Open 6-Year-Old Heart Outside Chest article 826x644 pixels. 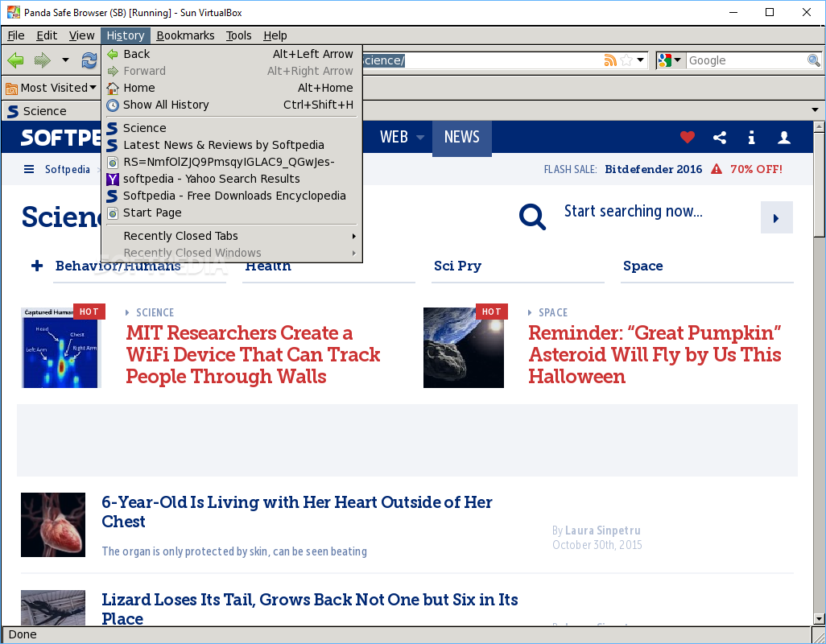[296, 511]
